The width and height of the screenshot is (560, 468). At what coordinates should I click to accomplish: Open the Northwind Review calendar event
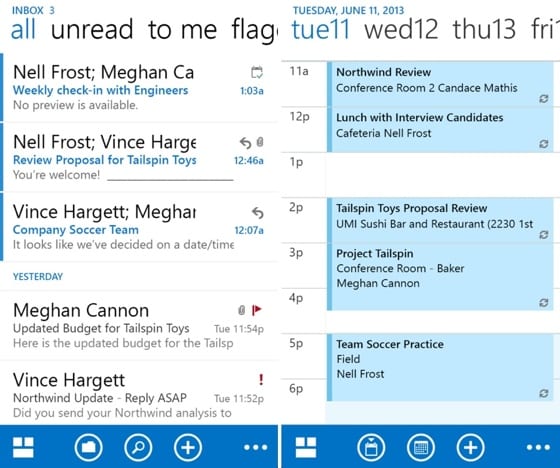[440, 84]
